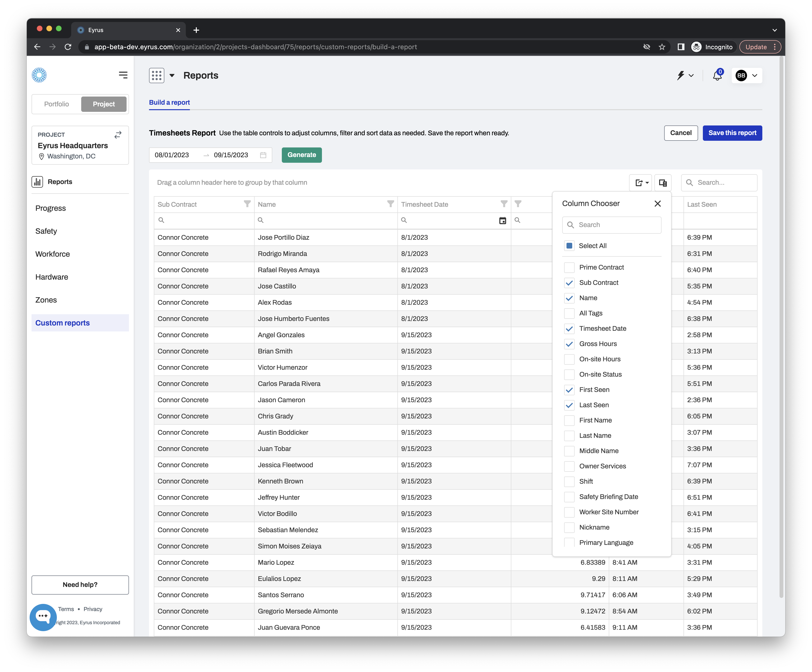812x672 pixels.
Task: Close the Eyrus browser tab
Action: [178, 30]
